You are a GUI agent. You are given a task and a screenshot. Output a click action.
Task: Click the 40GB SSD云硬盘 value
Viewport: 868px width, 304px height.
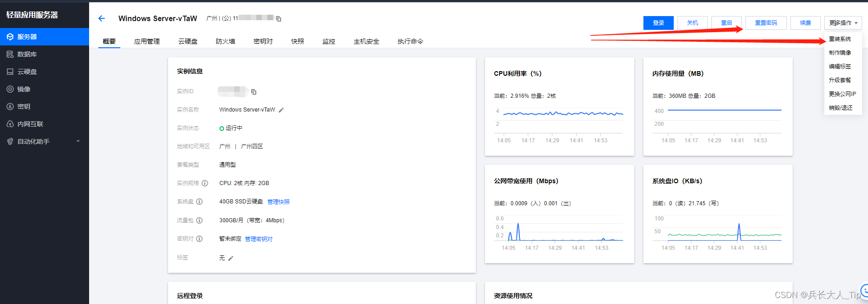click(241, 202)
